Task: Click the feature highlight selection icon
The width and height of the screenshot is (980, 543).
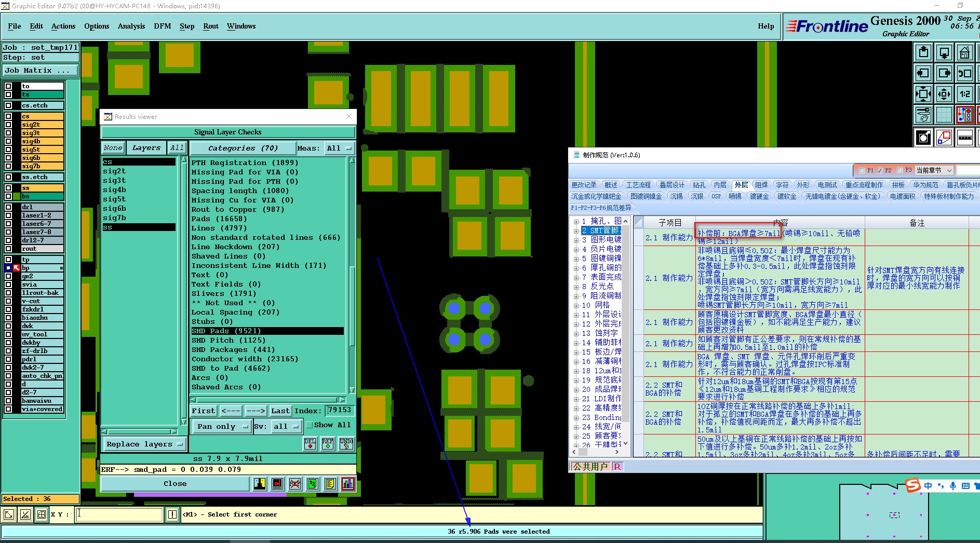Action: coord(923,138)
